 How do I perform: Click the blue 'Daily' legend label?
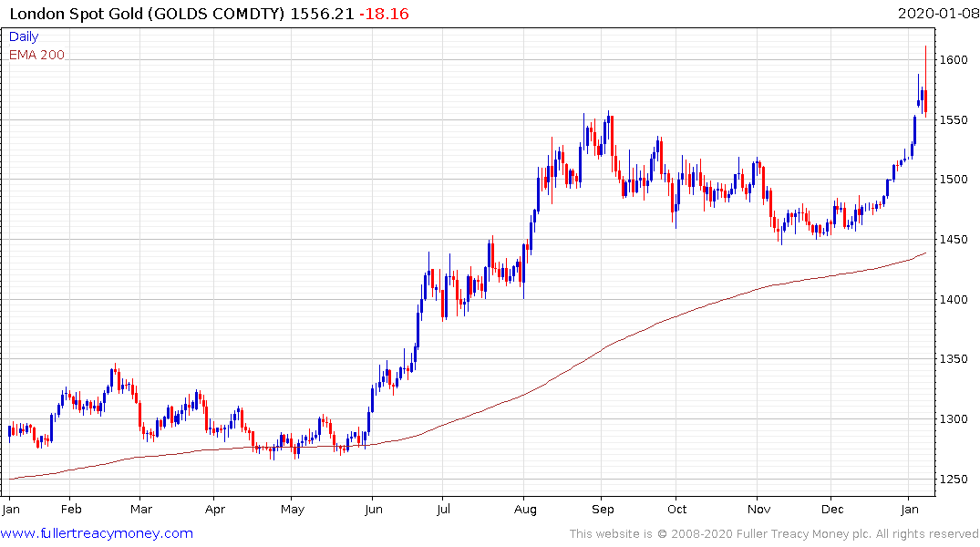(x=24, y=36)
